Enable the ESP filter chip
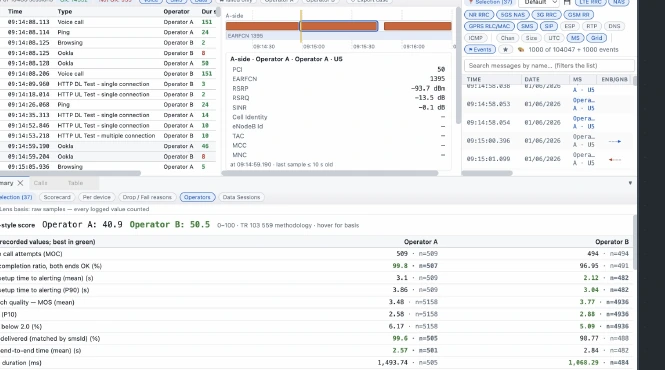This screenshot has height=370, width=665. point(570,26)
